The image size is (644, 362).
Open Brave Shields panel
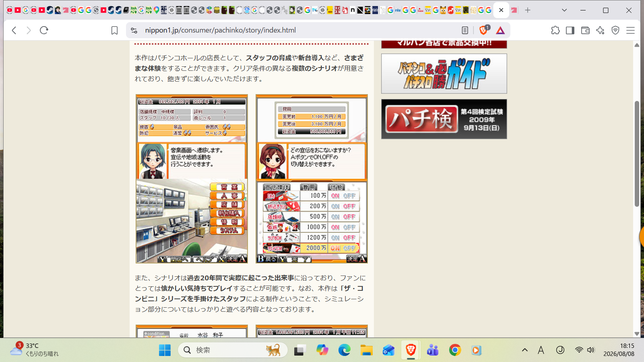(x=484, y=30)
